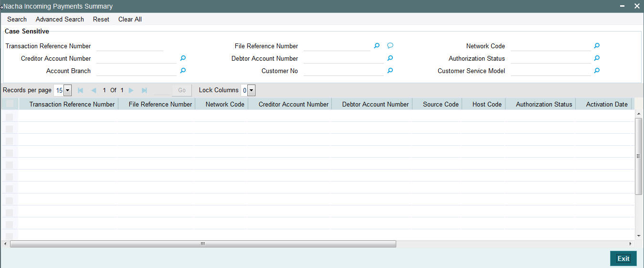Screen dimensions: 644x268
Task: Open lookup for Debtor Account Number
Action: (x=390, y=58)
